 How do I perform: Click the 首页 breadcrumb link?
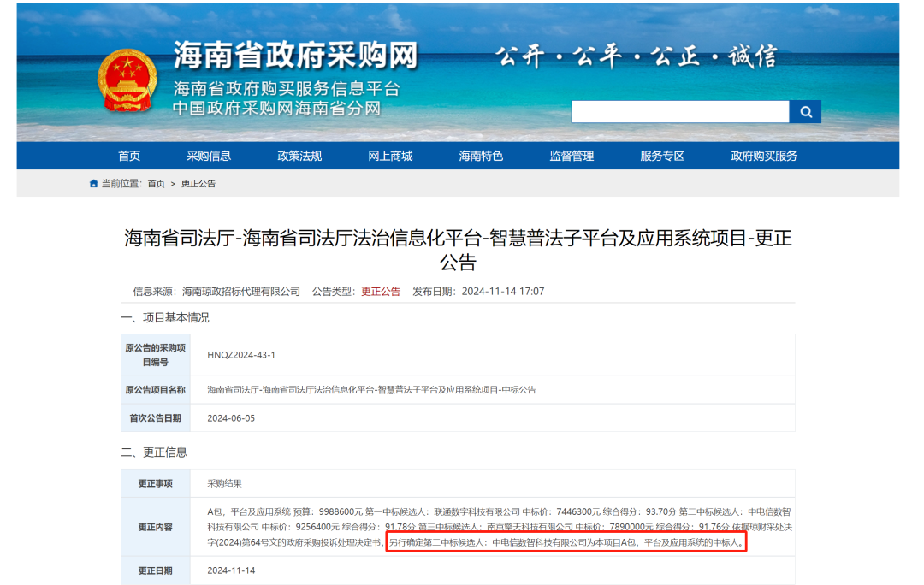coord(157,184)
